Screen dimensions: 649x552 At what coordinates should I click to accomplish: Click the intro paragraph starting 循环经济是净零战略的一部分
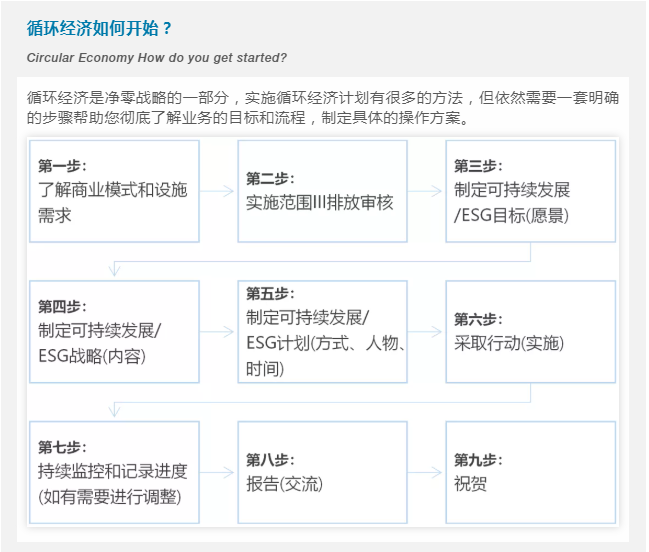coord(322,108)
